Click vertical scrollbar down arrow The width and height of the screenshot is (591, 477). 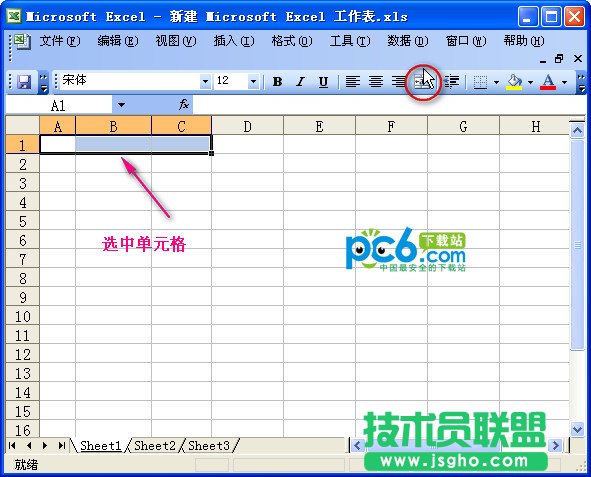577,429
